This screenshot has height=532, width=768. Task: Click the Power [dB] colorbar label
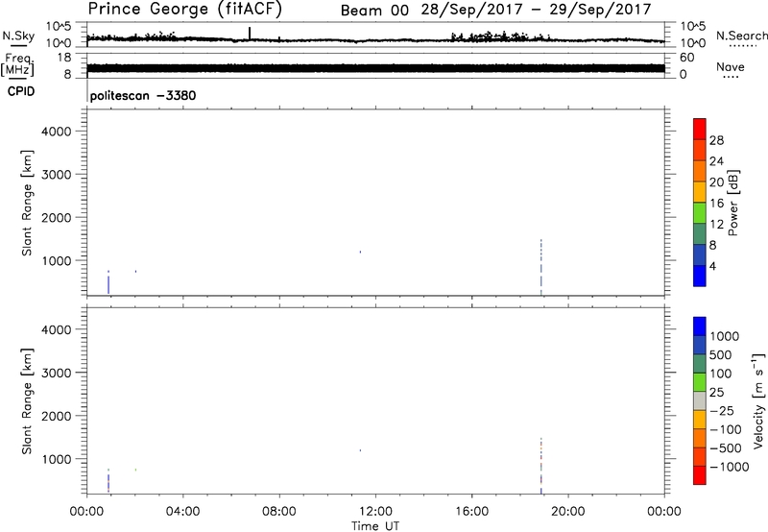tap(733, 203)
